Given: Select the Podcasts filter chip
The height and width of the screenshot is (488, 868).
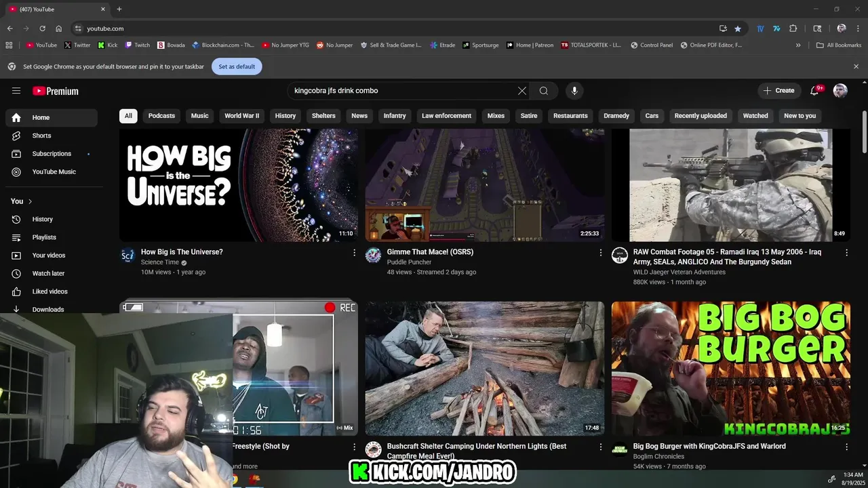Looking at the screenshot, I should click(161, 116).
